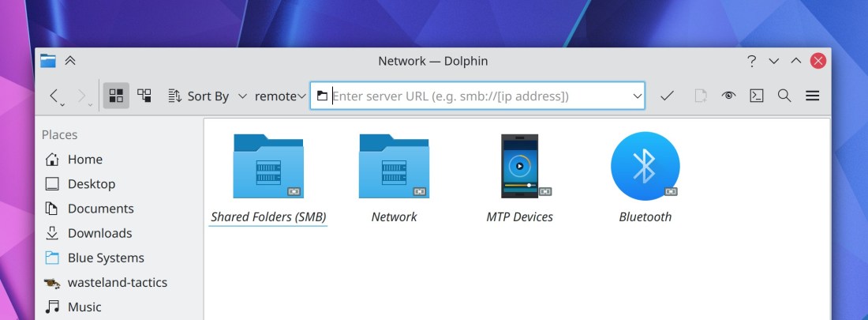Click the Back navigation arrow

[54, 96]
